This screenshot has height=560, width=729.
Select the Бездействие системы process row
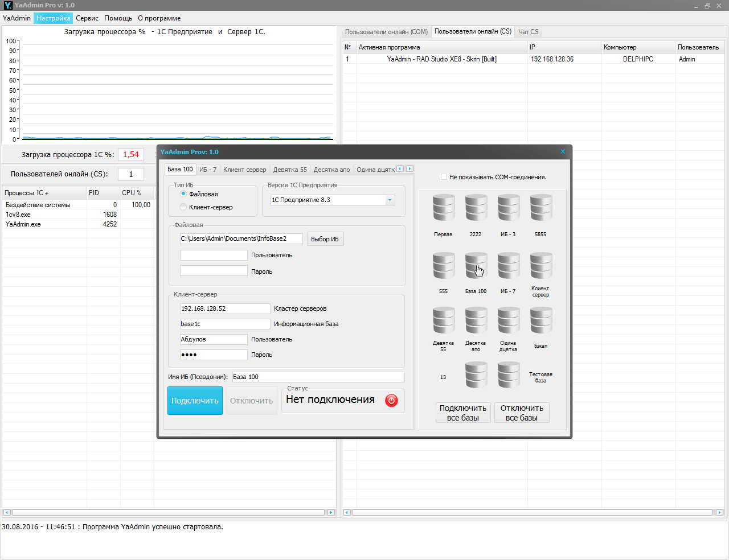[79, 205]
